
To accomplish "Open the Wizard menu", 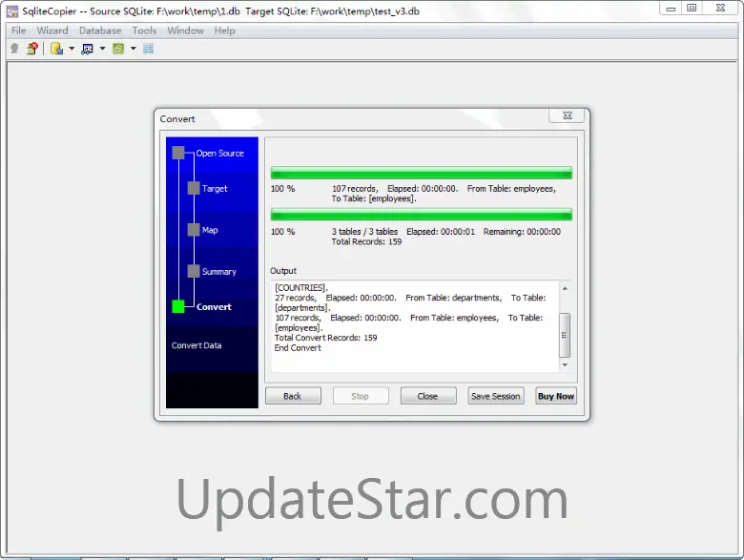I will (52, 31).
